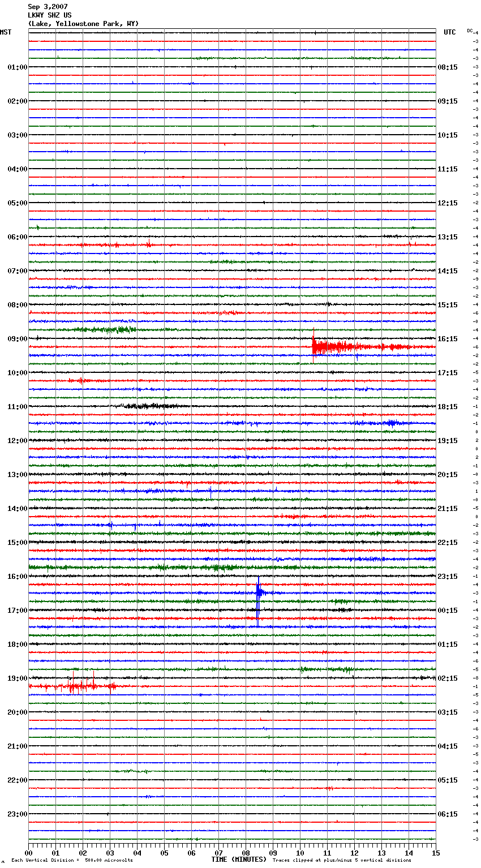
Task: Click the 00:15 UTC label
Action: tap(448, 611)
